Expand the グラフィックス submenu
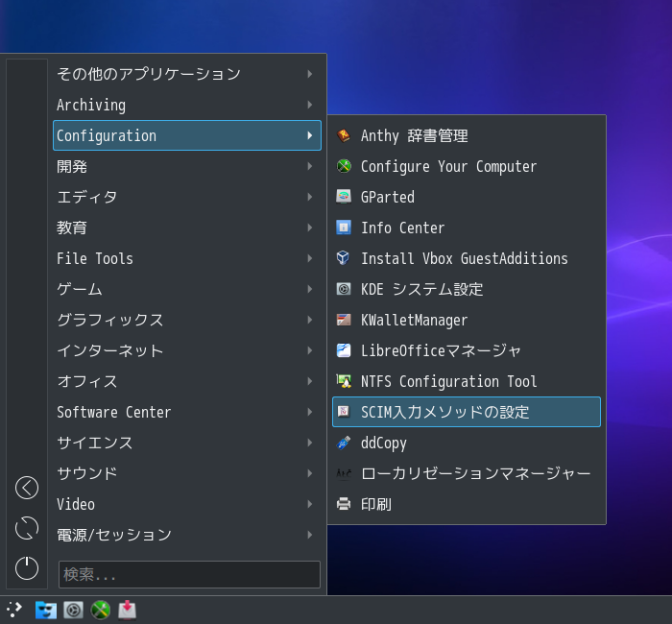The width and height of the screenshot is (672, 624). (187, 320)
